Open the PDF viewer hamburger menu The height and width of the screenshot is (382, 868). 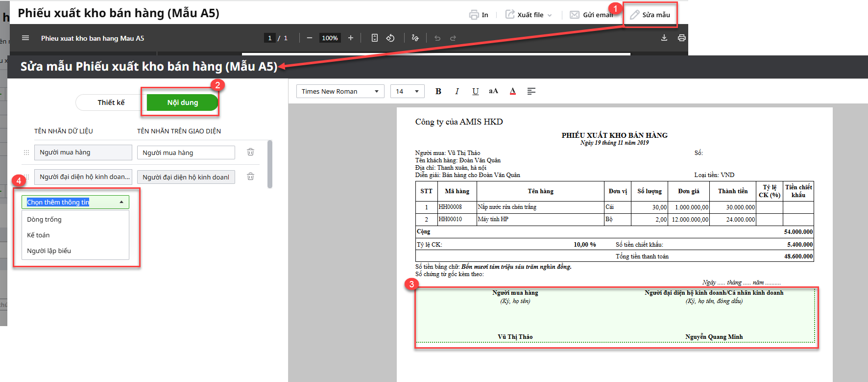click(x=25, y=38)
